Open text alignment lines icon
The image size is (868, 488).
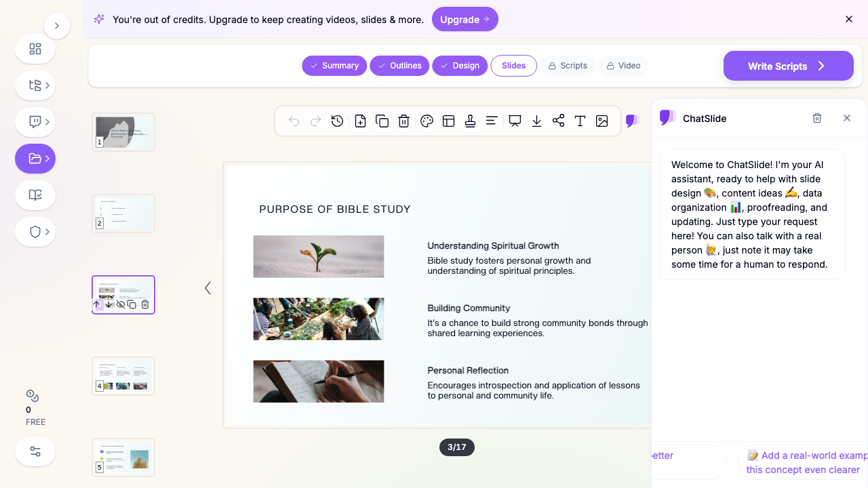click(x=492, y=121)
